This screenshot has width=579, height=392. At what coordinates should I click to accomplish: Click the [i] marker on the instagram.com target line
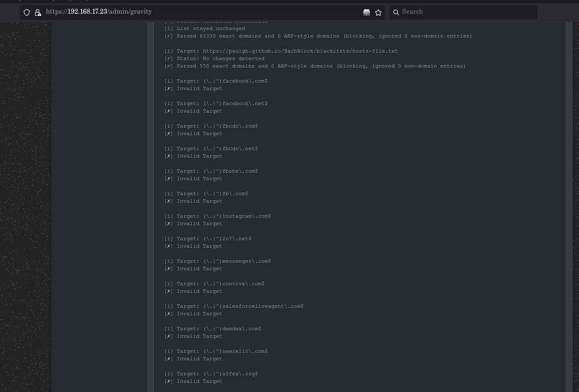pos(168,216)
